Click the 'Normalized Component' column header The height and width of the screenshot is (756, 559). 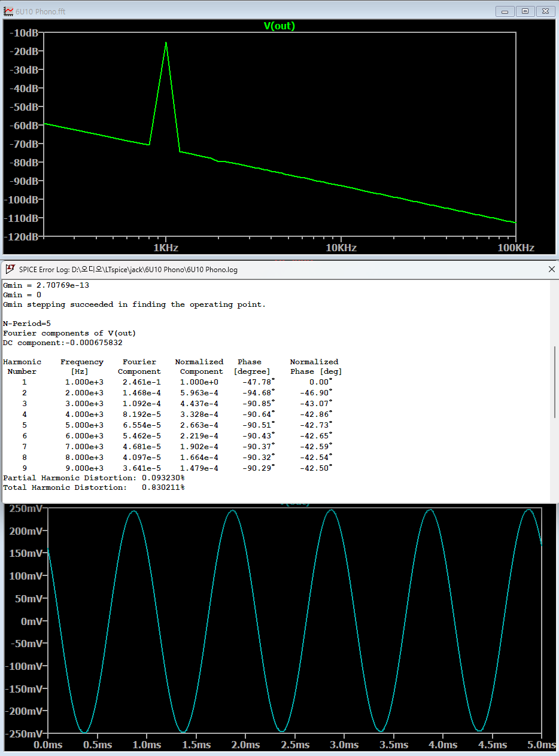199,367
